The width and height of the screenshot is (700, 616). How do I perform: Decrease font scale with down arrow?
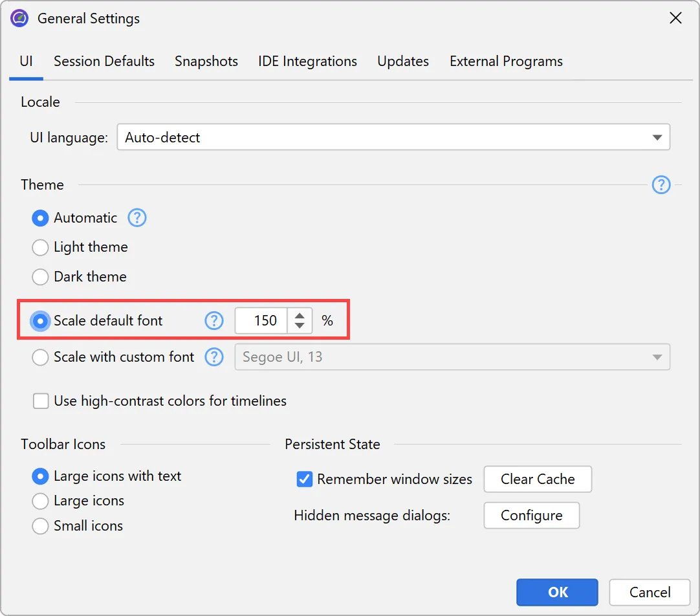click(300, 326)
